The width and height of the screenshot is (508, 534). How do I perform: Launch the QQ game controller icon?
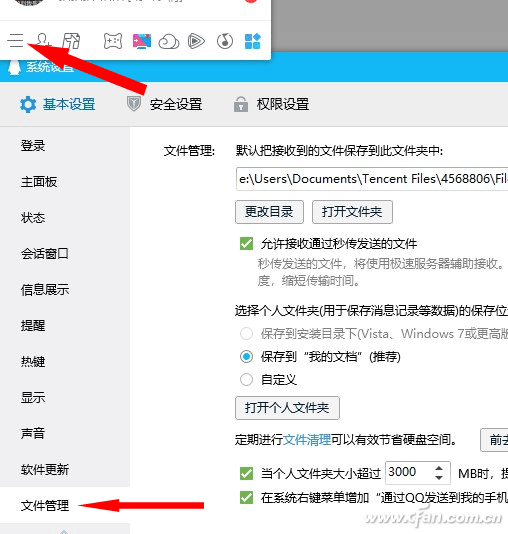coord(113,41)
